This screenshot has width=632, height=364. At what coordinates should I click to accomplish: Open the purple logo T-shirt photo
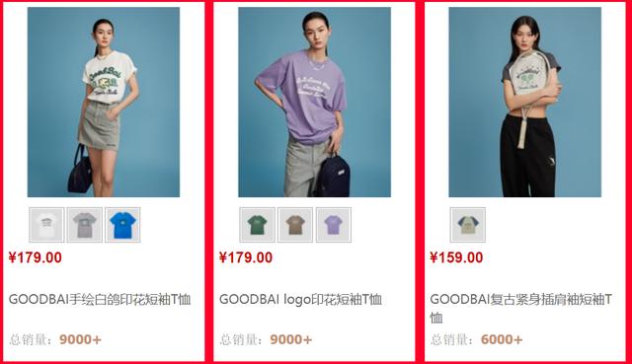point(314,102)
